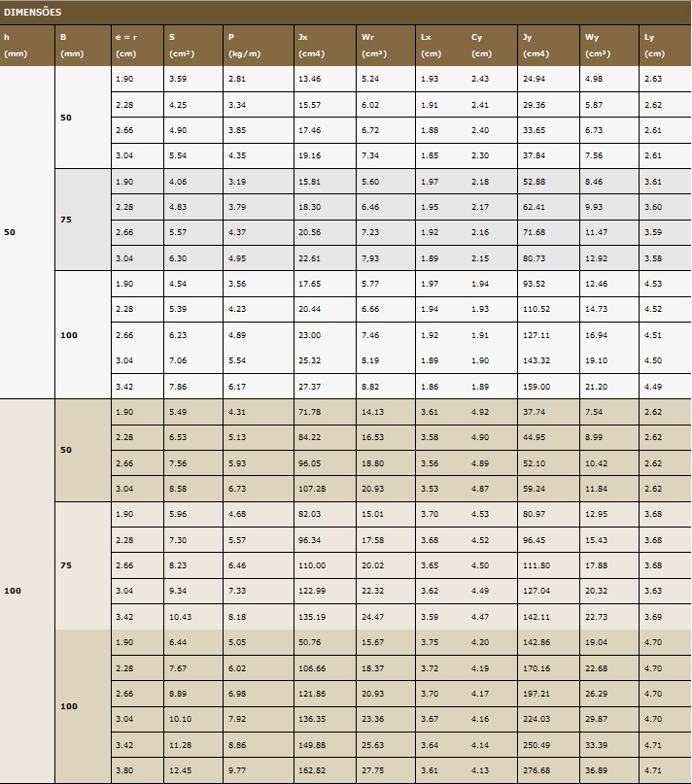Viewport: 692px width, 784px height.
Task: Select the Jy value 52.88
Action: (534, 182)
